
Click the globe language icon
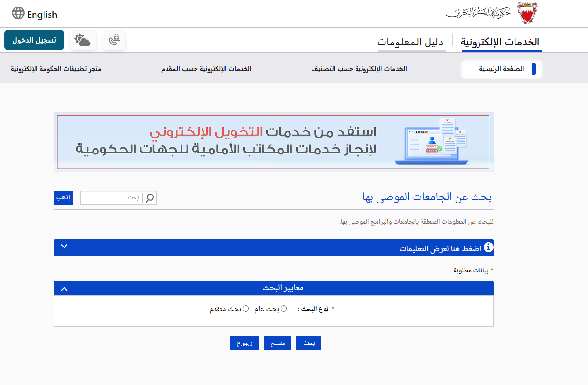pos(18,13)
